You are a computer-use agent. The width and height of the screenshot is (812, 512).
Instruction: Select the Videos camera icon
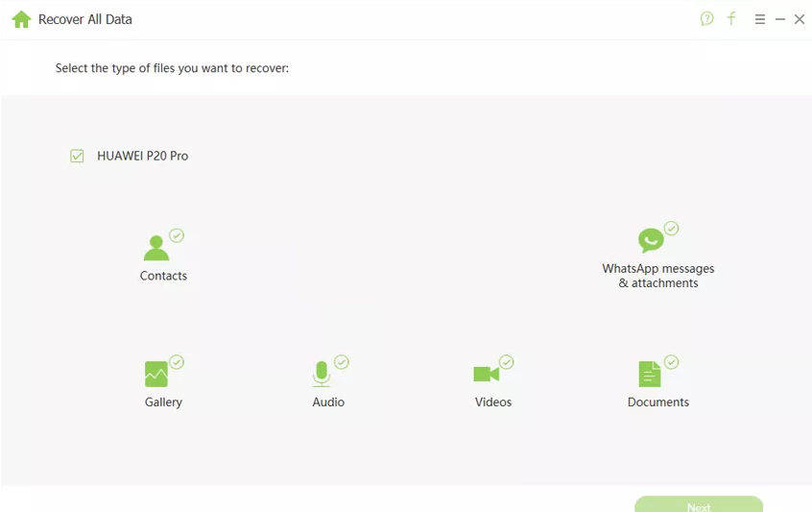(487, 374)
